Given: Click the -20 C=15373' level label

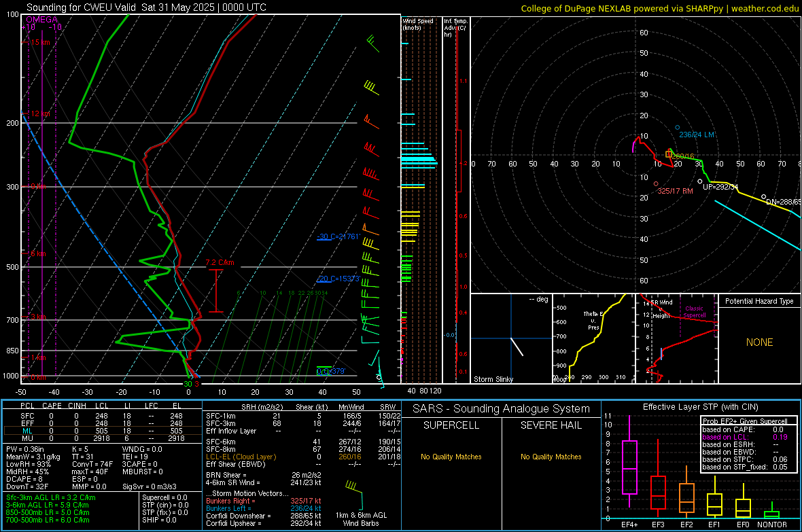Looking at the screenshot, I should 338,279.
